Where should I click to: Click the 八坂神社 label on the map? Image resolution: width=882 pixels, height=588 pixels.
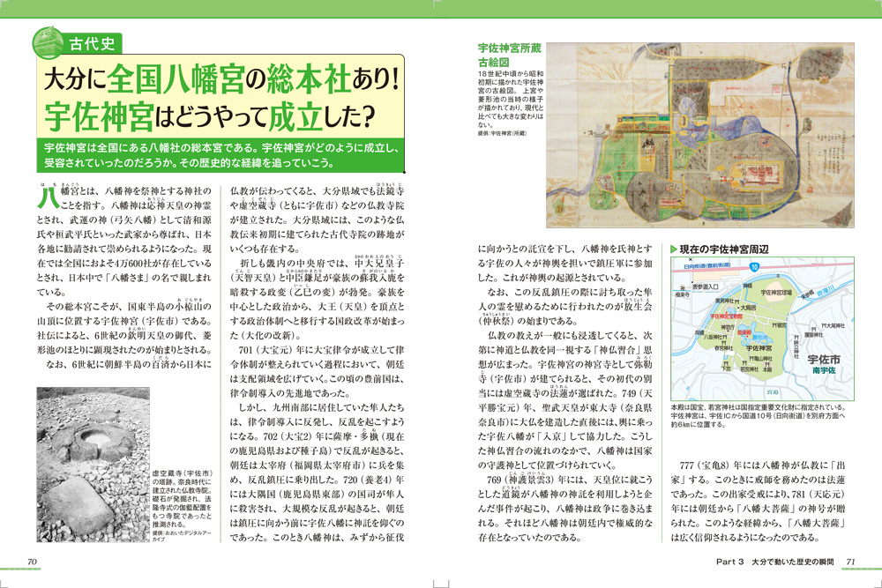tap(715, 337)
